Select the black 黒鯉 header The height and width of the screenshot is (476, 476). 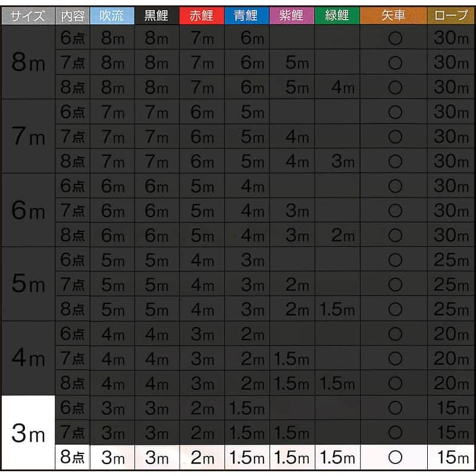pyautogui.click(x=156, y=16)
